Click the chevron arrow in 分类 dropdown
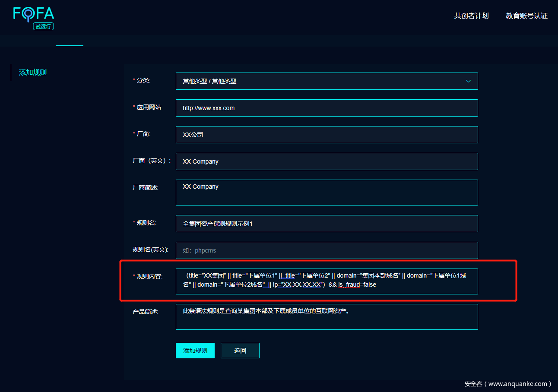This screenshot has height=392, width=558. (468, 81)
